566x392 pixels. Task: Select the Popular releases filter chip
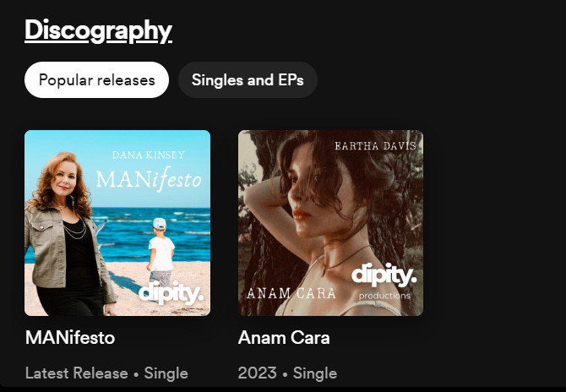click(97, 79)
